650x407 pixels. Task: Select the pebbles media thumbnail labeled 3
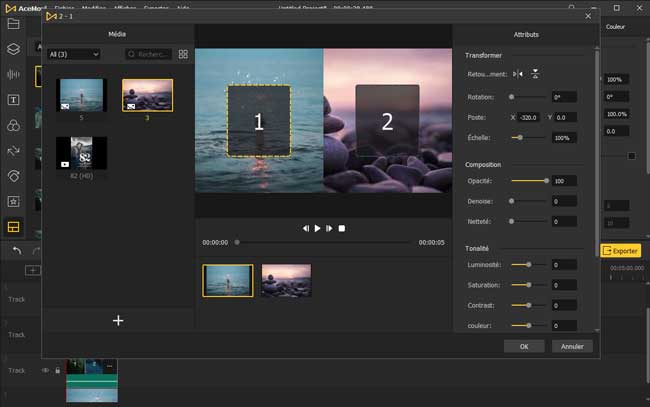pos(147,96)
